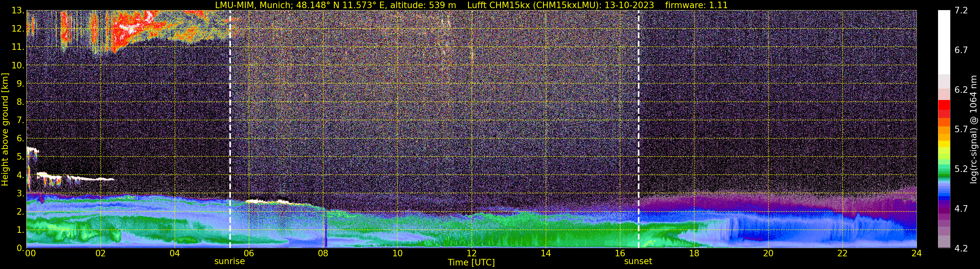Image resolution: width=980 pixels, height=269 pixels.
Task: Click the colorbar tick value 4.2
Action: pos(961,248)
